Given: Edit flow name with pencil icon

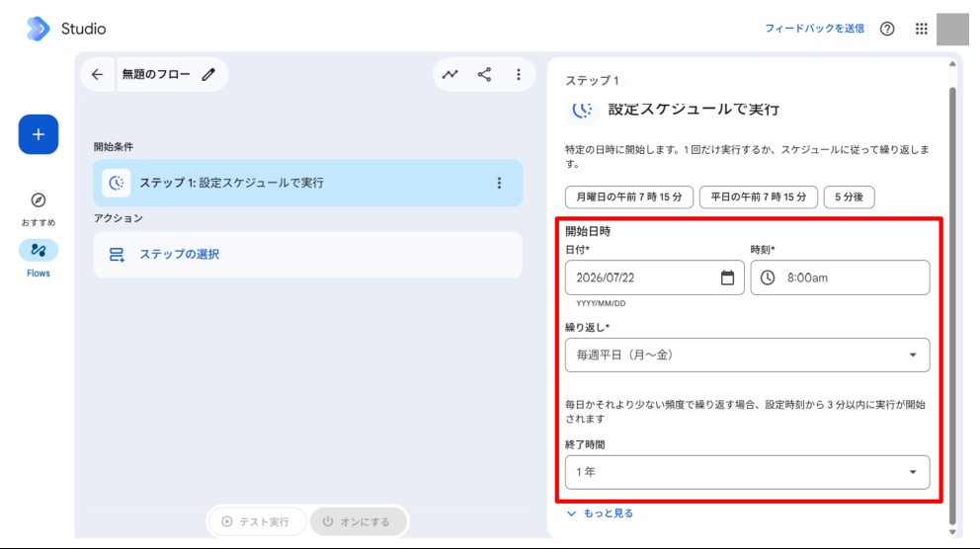Looking at the screenshot, I should [x=208, y=74].
